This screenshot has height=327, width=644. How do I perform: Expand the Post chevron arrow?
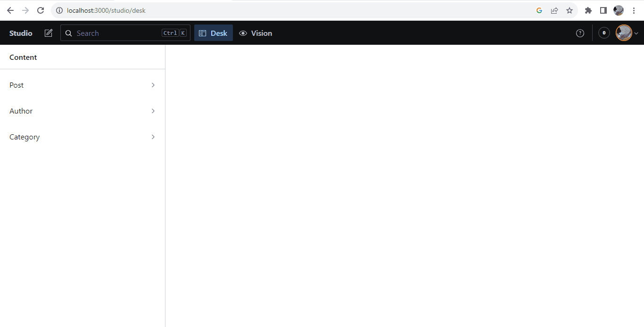pos(153,85)
